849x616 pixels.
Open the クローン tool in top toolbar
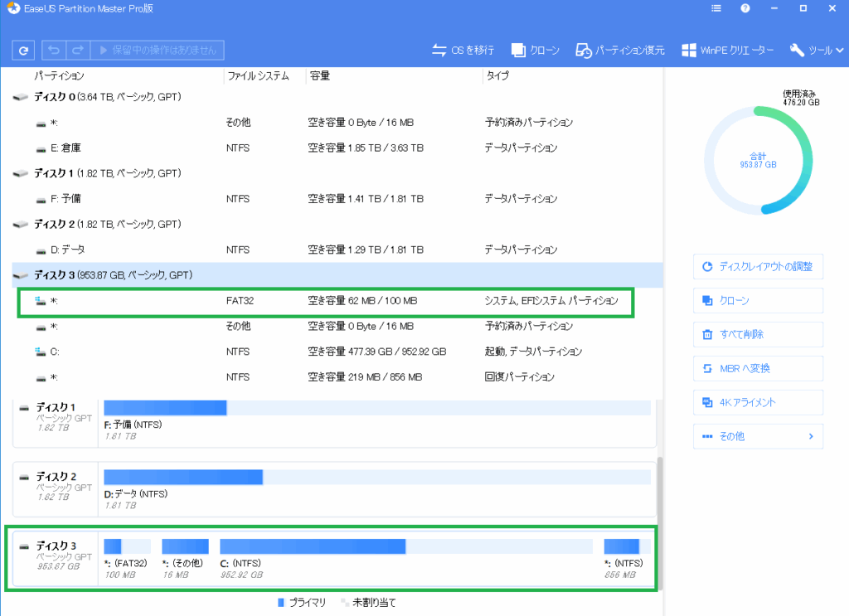tap(536, 51)
